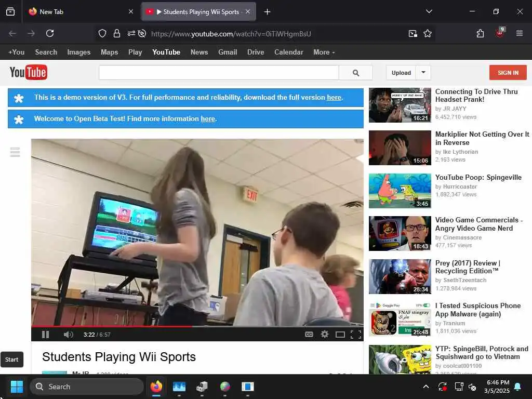Click the site padlock icon
The height and width of the screenshot is (399, 532).
(x=117, y=33)
